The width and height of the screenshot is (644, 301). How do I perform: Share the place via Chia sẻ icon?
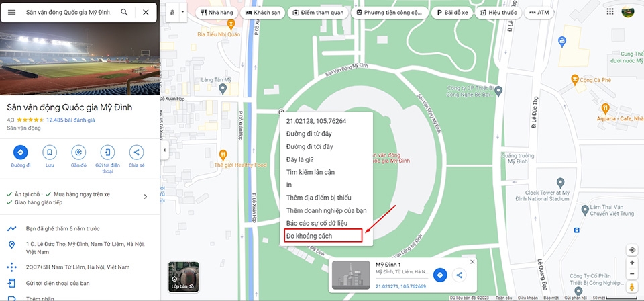(x=136, y=152)
